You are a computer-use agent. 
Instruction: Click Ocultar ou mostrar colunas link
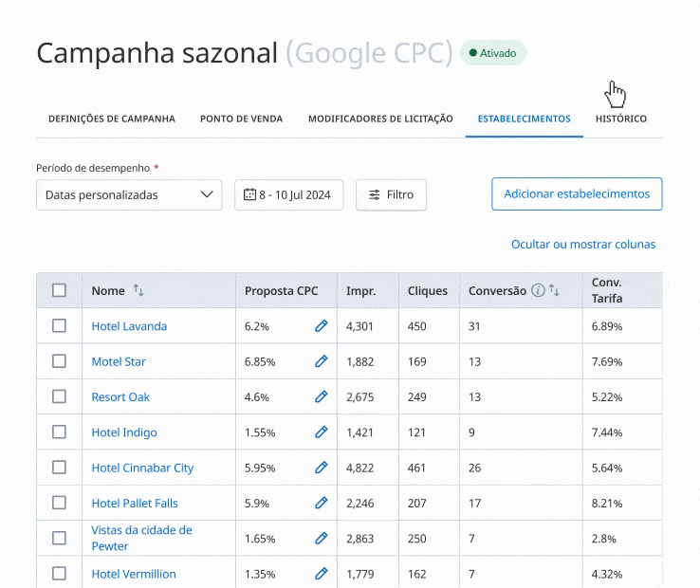pos(583,245)
